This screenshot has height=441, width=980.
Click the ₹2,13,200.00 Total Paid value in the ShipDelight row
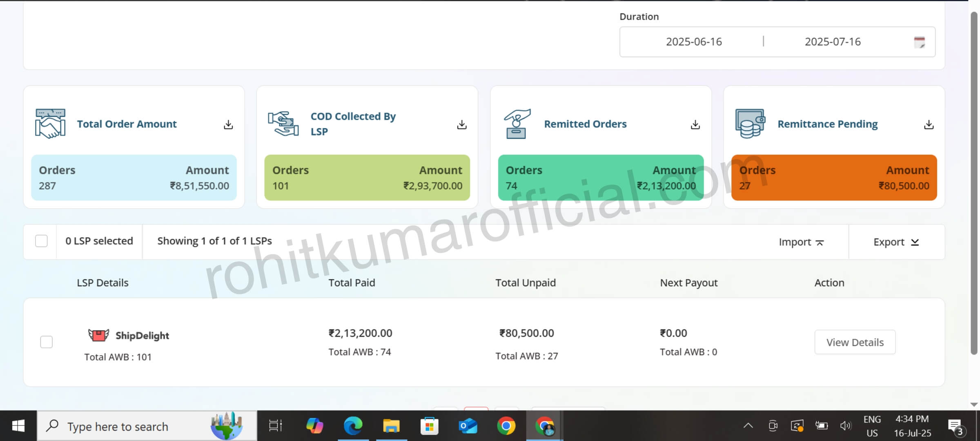tap(360, 333)
